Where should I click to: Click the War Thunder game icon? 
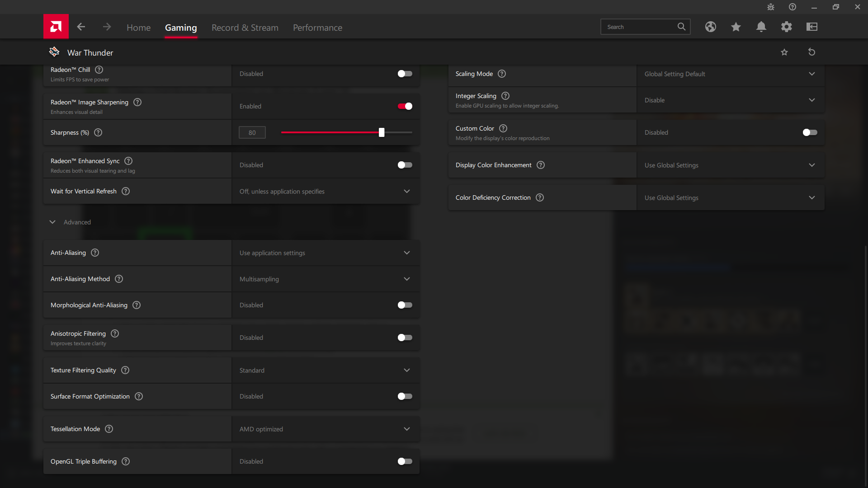54,52
